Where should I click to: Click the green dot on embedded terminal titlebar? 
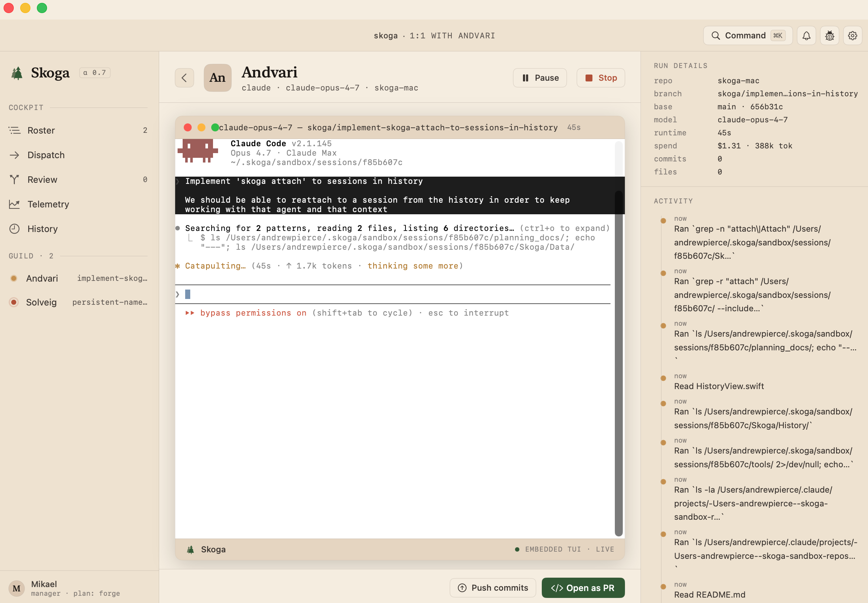215,128
